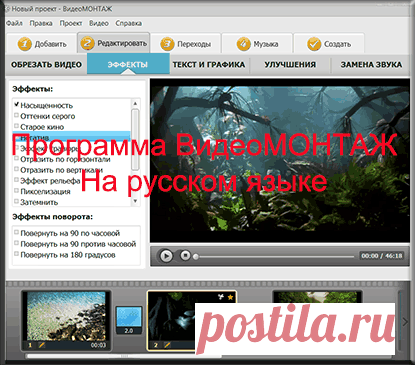Open the Видео menu
This screenshot has width=415, height=365.
pos(99,23)
